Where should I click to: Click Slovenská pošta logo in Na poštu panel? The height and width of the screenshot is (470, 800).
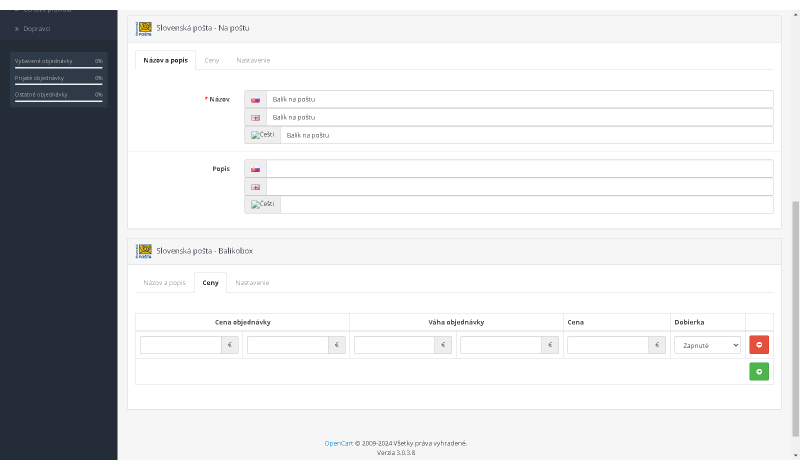click(x=145, y=28)
